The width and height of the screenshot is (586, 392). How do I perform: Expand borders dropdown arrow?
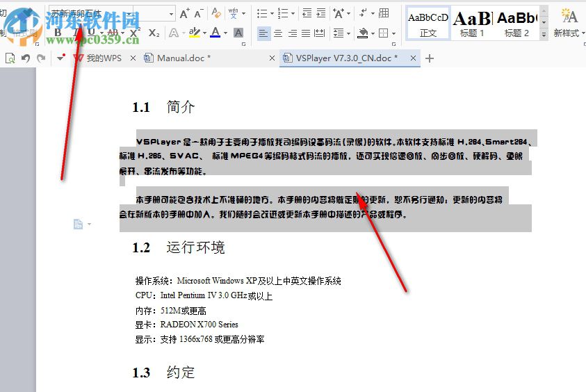[393, 33]
